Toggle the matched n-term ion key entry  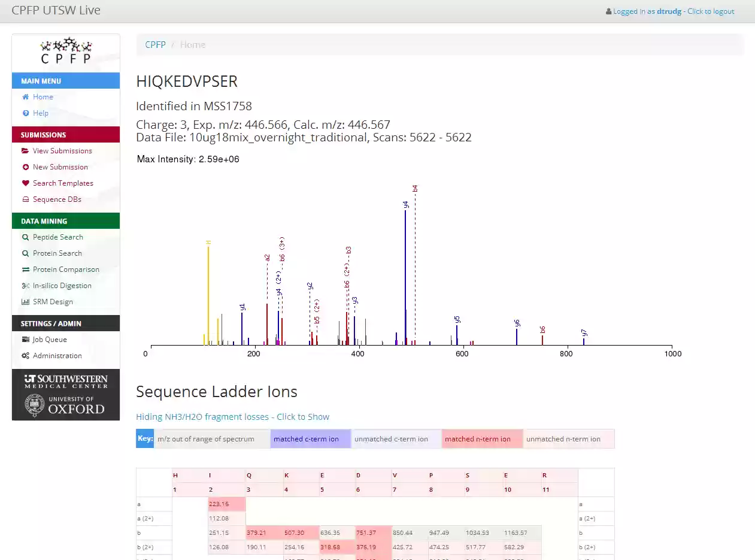pyautogui.click(x=481, y=438)
